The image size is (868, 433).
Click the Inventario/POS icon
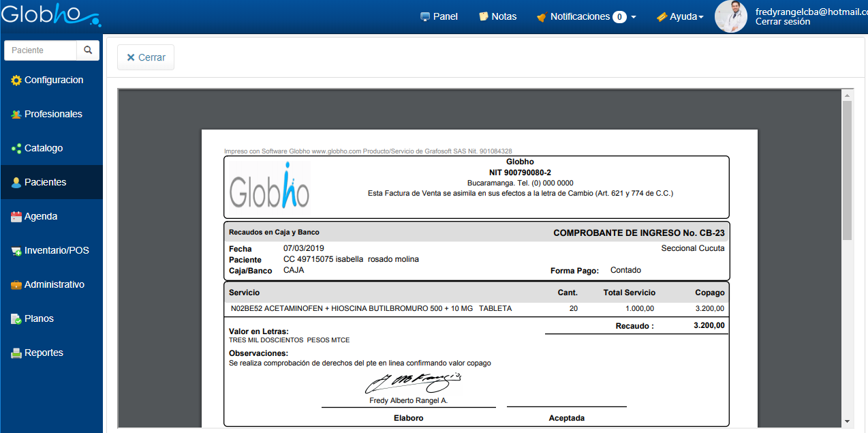tap(16, 251)
